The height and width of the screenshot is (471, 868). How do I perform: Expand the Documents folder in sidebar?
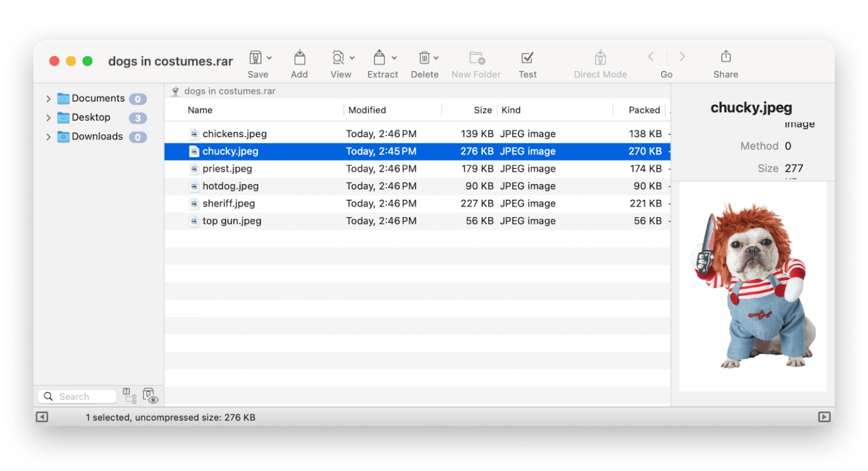pos(48,99)
